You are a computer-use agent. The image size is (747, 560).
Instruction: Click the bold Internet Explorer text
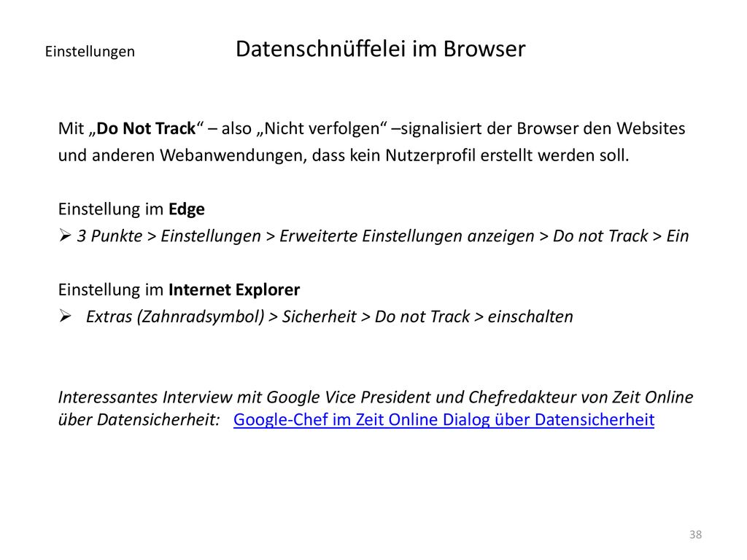coord(234,289)
